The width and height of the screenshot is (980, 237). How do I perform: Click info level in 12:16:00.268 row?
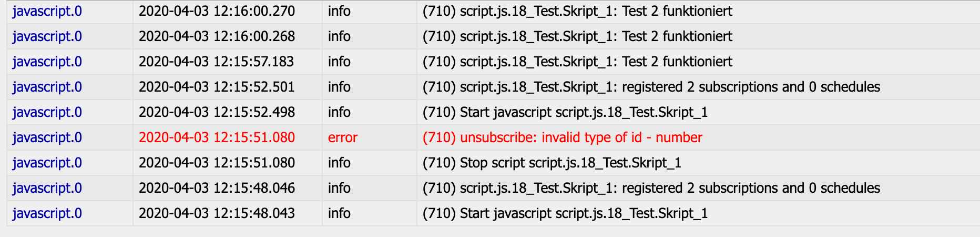point(339,36)
